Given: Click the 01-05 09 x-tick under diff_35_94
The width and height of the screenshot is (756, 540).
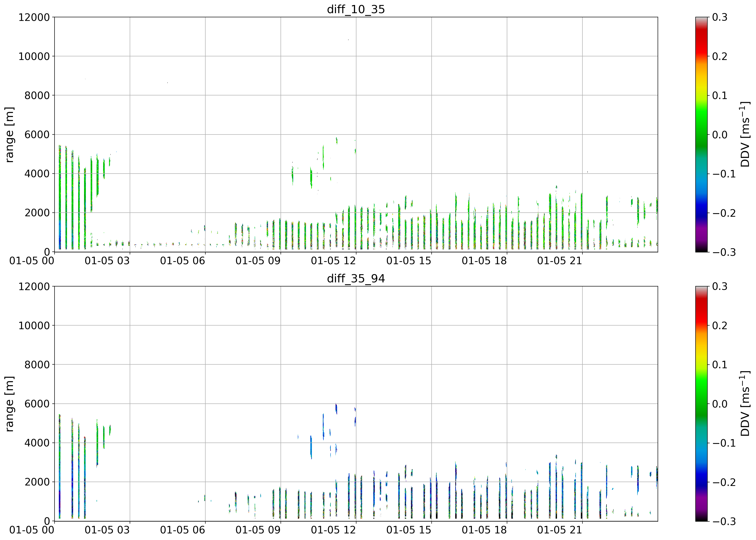Looking at the screenshot, I should pyautogui.click(x=258, y=530).
